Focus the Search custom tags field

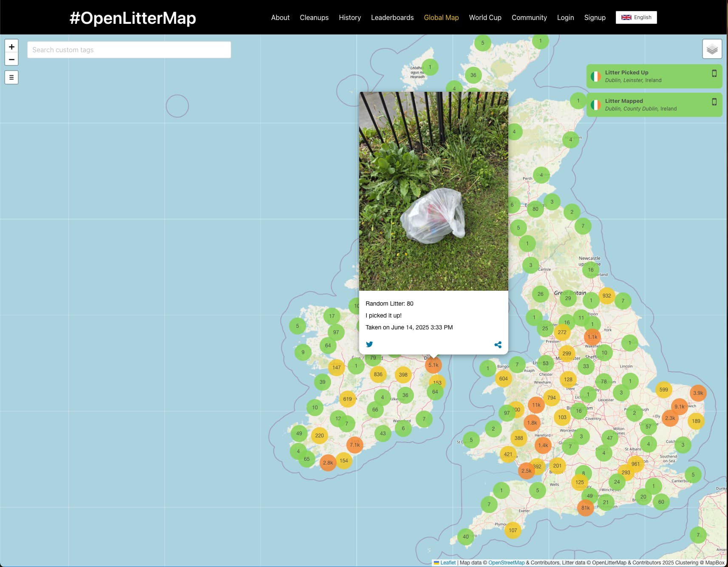click(129, 50)
